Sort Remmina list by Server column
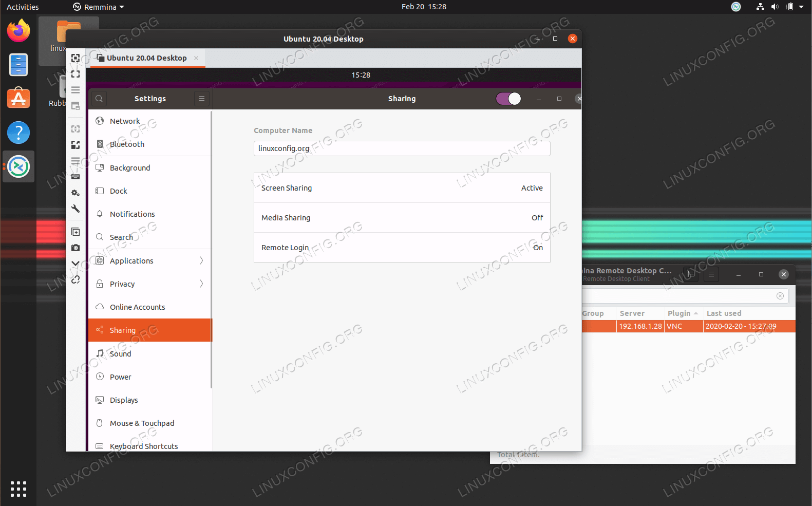 point(640,313)
